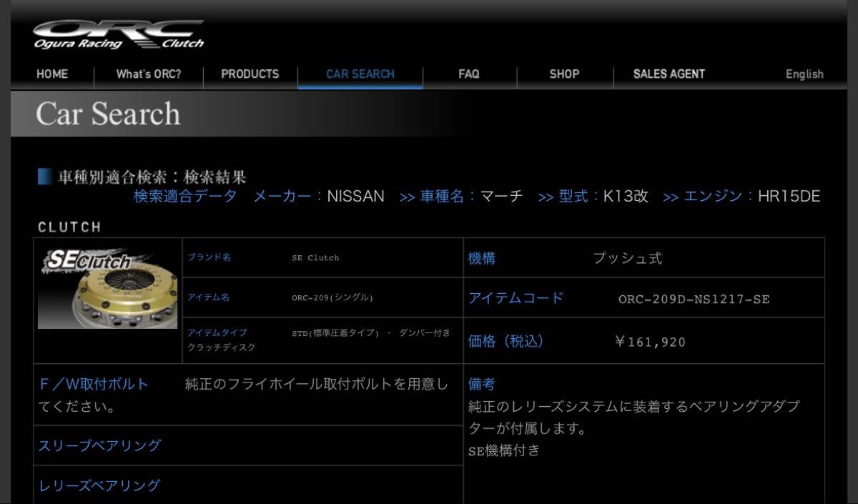
Task: Click the ¥161,920 price value
Action: click(650, 342)
